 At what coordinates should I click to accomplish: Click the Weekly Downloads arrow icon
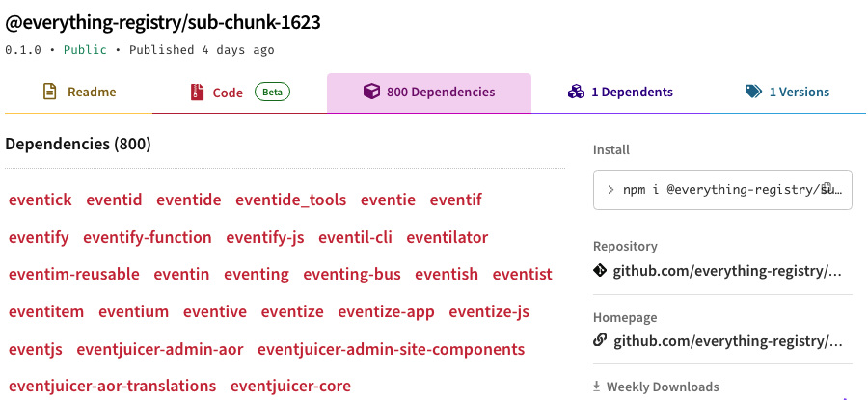click(x=597, y=387)
